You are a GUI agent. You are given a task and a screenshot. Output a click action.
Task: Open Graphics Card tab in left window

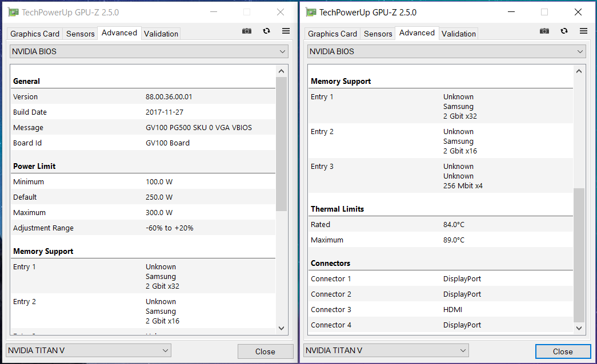[35, 34]
